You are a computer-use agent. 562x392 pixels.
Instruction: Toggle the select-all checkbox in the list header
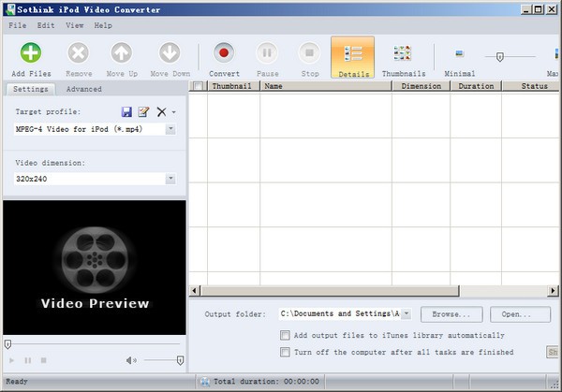click(198, 86)
